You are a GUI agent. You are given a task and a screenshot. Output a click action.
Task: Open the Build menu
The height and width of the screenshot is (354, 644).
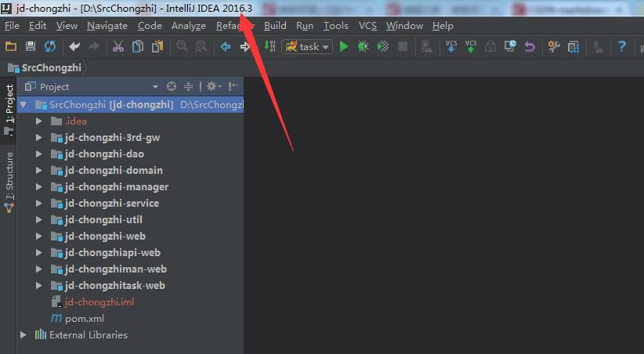pos(275,26)
